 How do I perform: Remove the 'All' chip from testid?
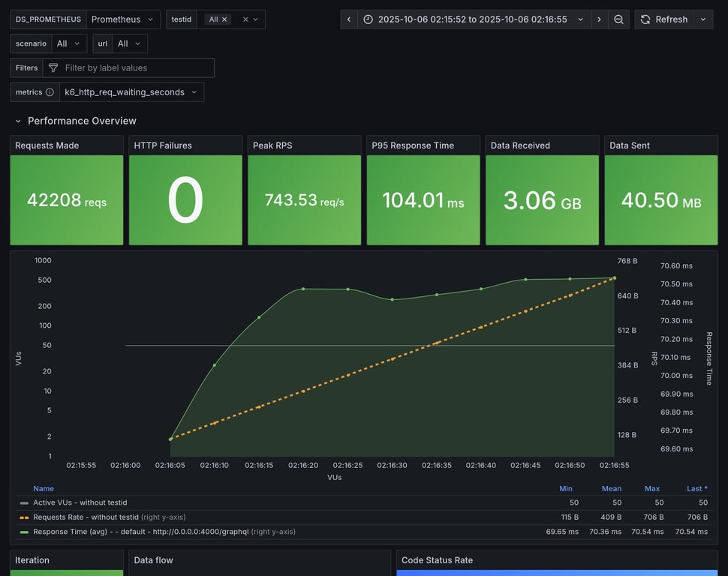[x=224, y=19]
